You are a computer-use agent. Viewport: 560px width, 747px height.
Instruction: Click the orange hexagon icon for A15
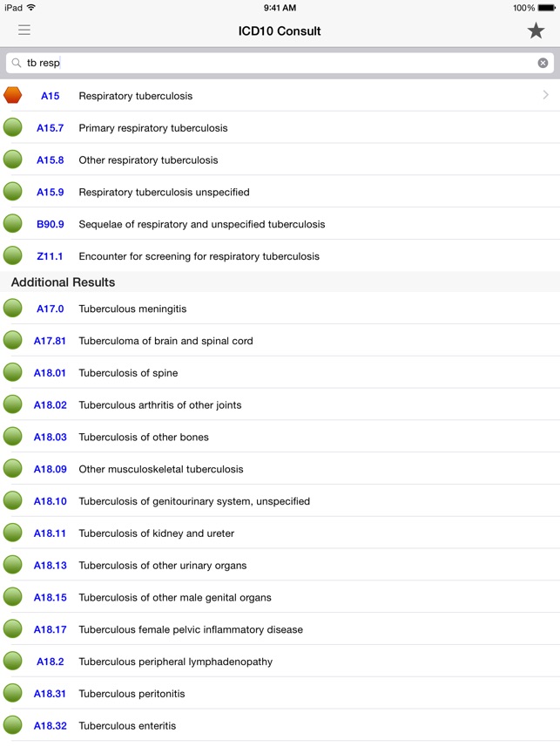tap(13, 95)
